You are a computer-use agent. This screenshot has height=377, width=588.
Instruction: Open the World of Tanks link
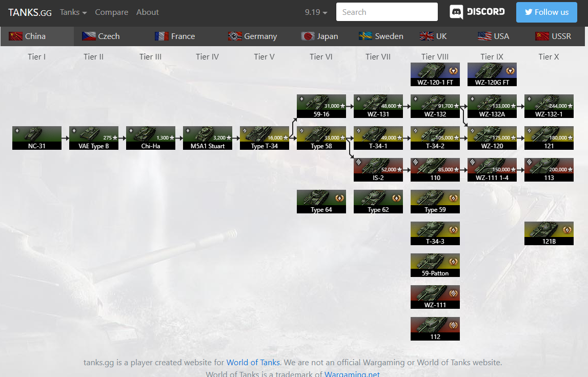[253, 363]
